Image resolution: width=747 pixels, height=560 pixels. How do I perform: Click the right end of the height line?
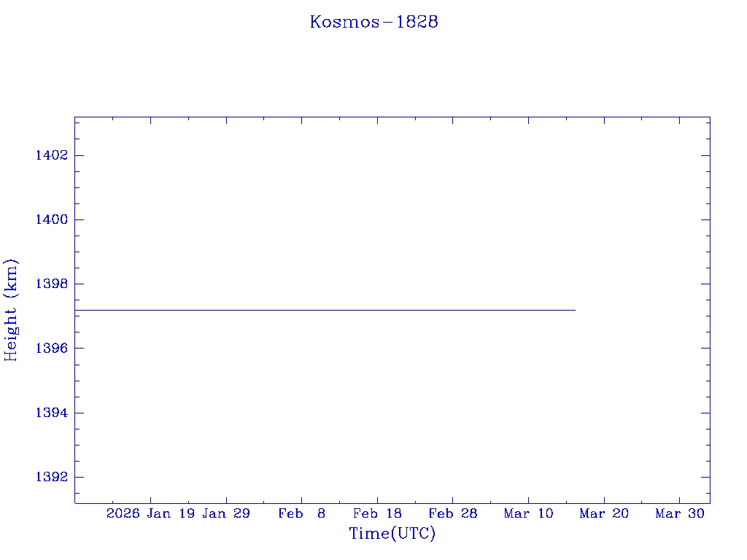pyautogui.click(x=574, y=310)
